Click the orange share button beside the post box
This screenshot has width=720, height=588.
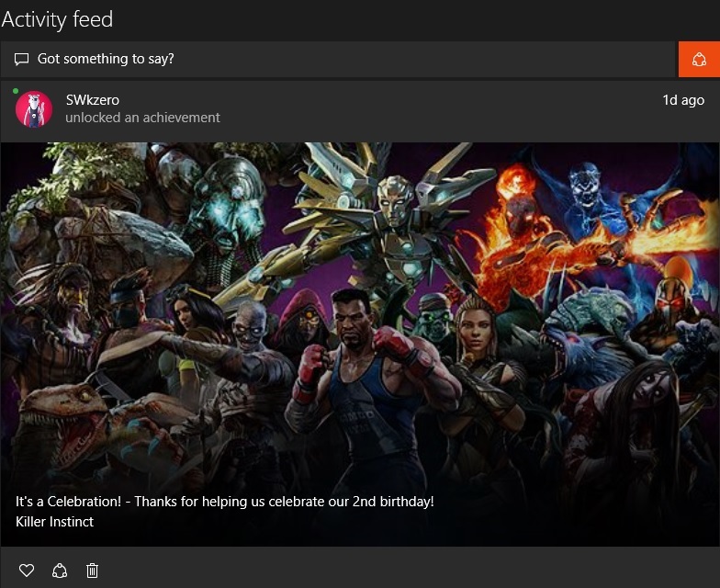click(699, 59)
